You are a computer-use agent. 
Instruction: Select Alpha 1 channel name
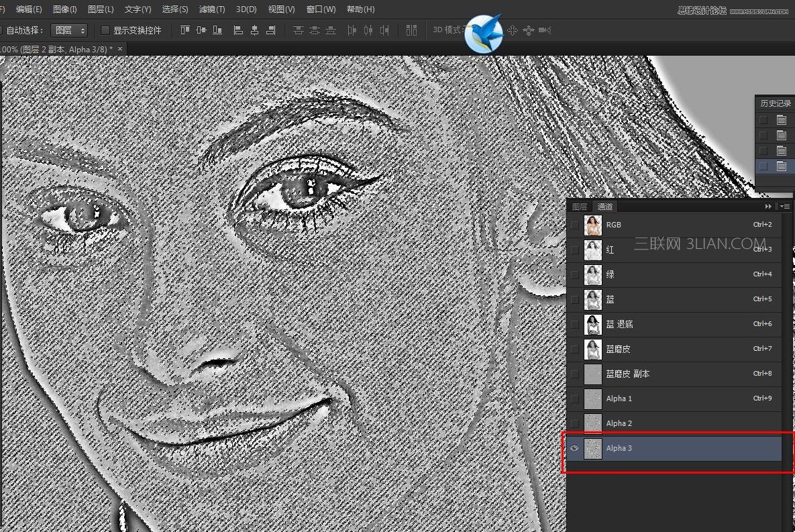619,398
